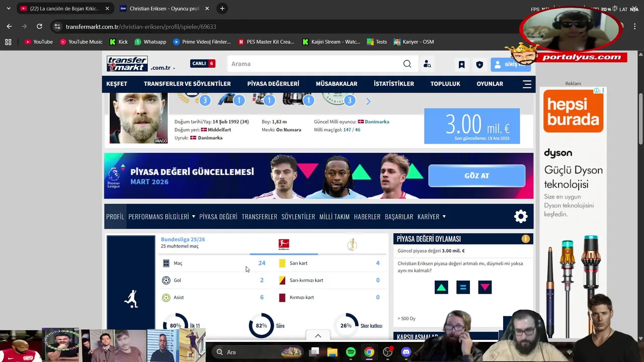Click Christian Eriksen's profile photo

click(x=139, y=118)
